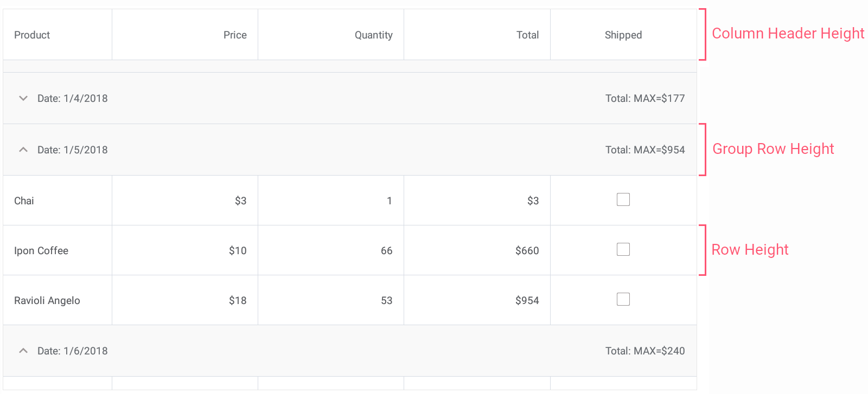The width and height of the screenshot is (868, 394).
Task: Select the Chai product cell
Action: 24,201
